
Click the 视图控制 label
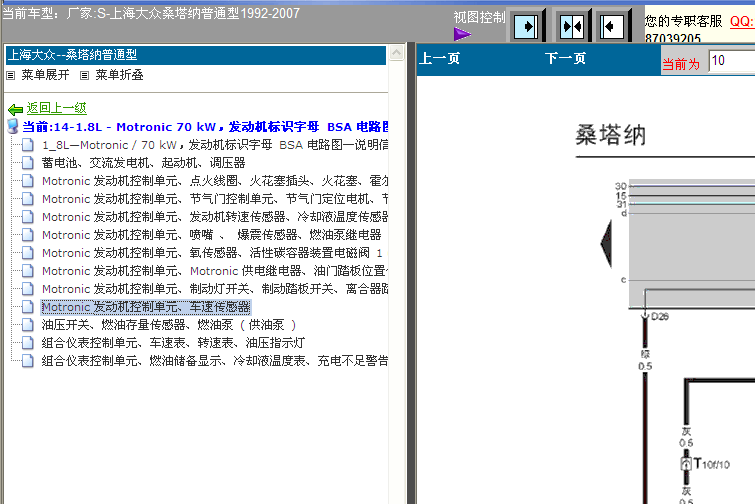click(x=480, y=17)
